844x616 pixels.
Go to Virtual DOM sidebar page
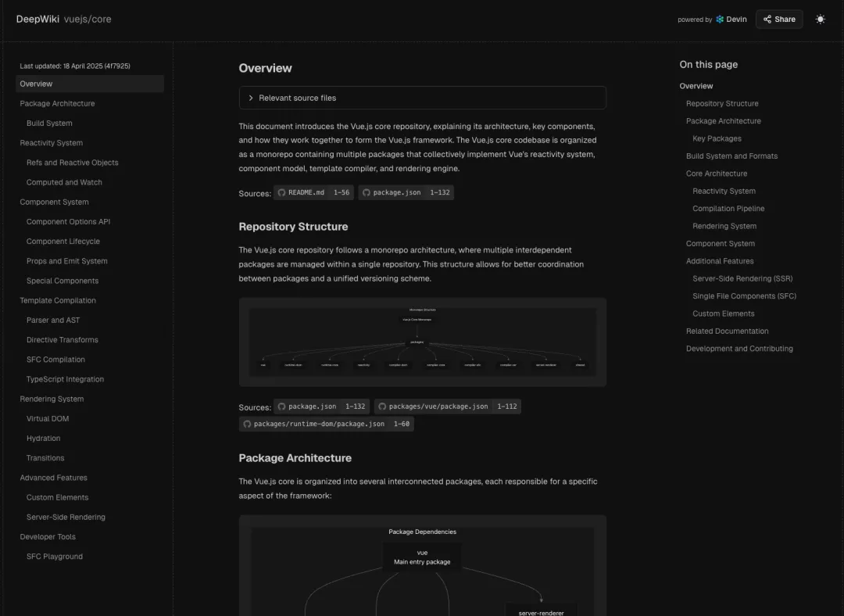click(x=48, y=419)
